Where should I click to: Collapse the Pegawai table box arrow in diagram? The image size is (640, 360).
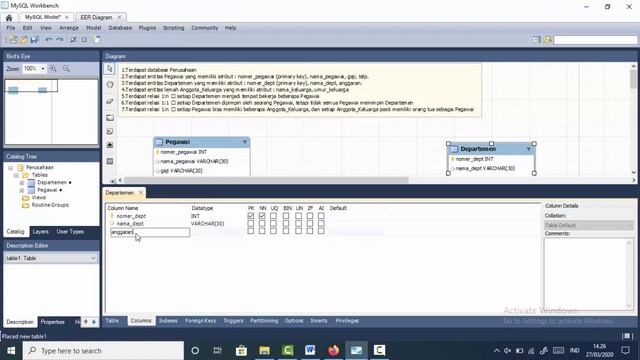pos(245,142)
